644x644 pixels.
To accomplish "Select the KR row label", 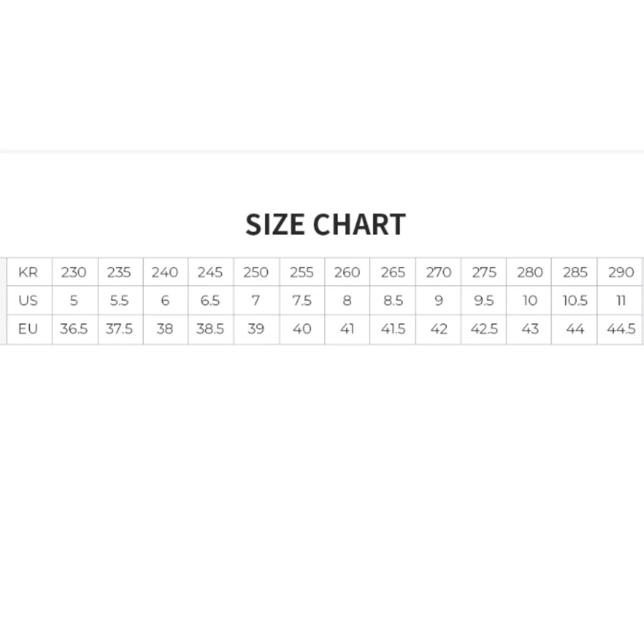I will coord(30,272).
